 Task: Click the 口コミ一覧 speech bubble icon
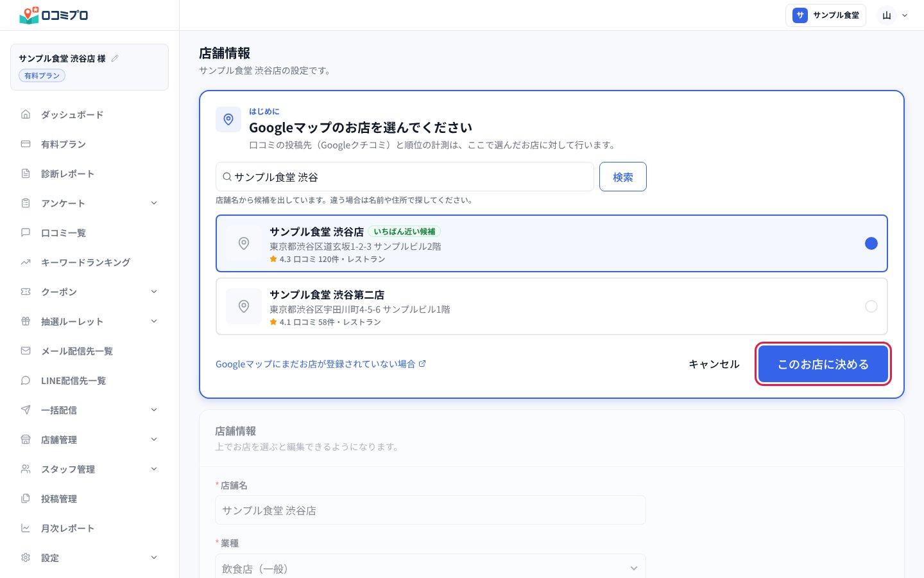click(26, 232)
